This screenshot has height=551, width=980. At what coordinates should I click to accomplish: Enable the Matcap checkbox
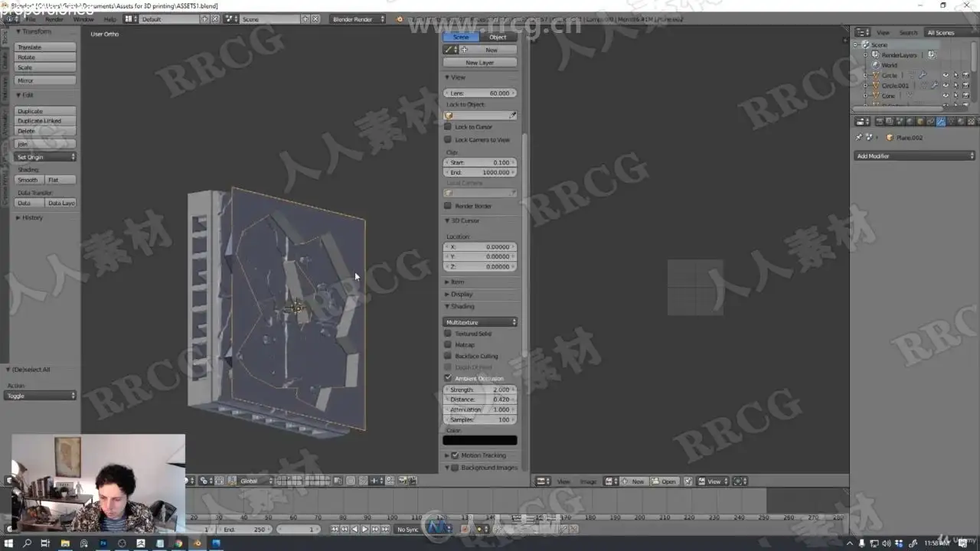(448, 344)
